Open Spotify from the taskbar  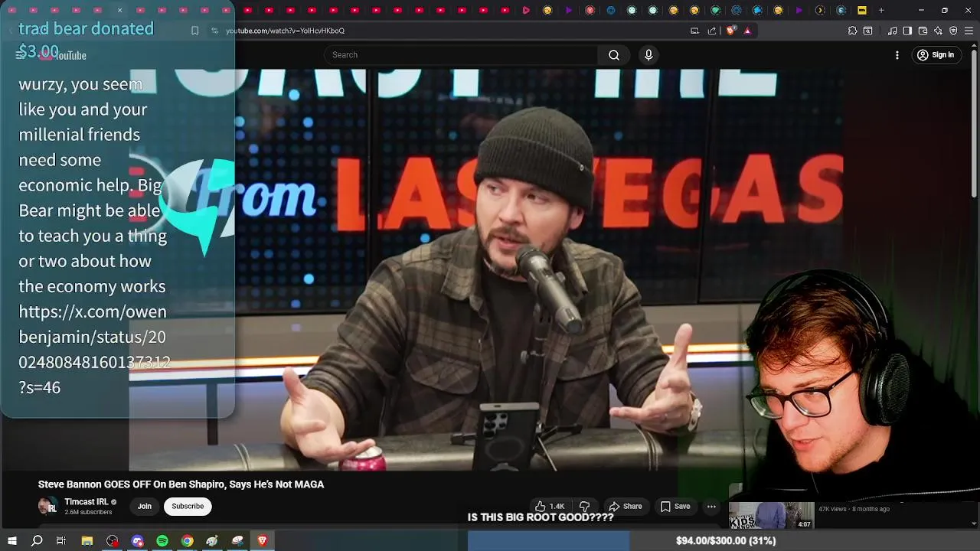click(162, 540)
